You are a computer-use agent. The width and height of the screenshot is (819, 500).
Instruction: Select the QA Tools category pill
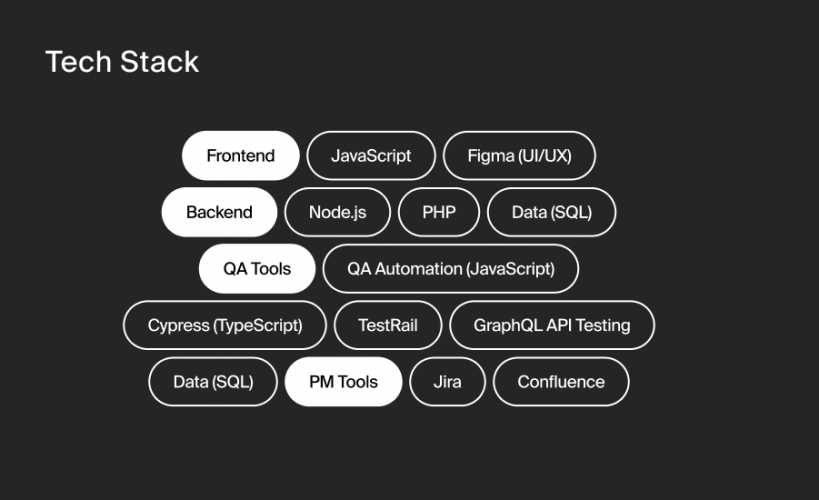pos(257,269)
